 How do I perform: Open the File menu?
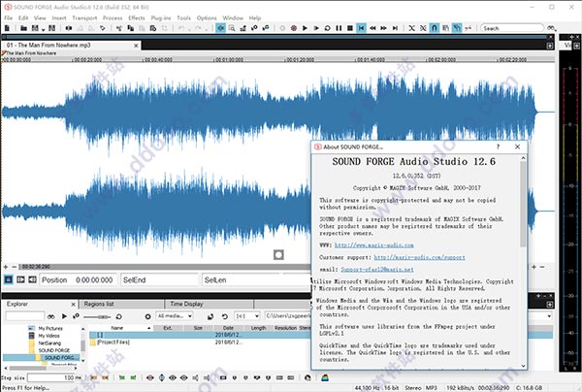click(9, 17)
